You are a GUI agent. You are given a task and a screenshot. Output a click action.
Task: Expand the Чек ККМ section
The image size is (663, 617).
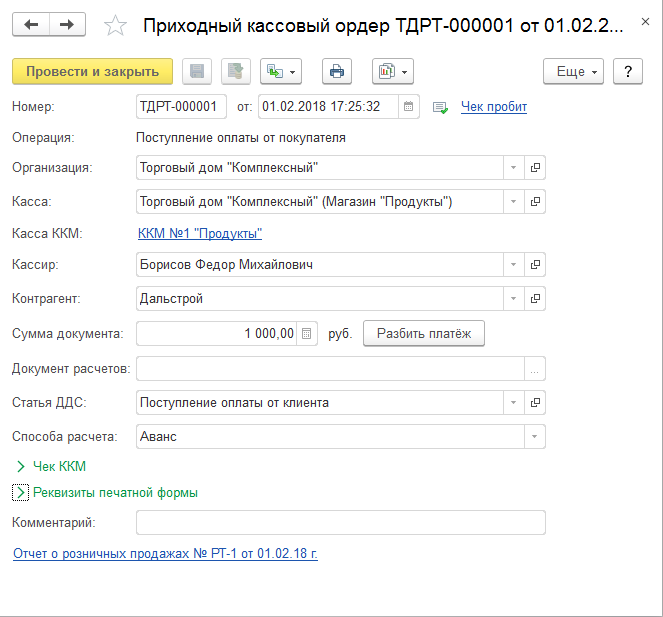click(20, 466)
